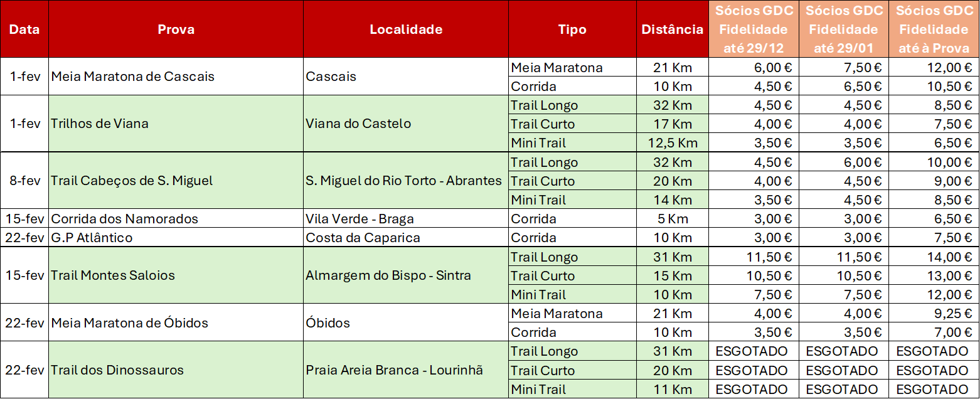Select the Fidelidade até 29/01 header
Viewport: 980px width, 399px height.
843,29
